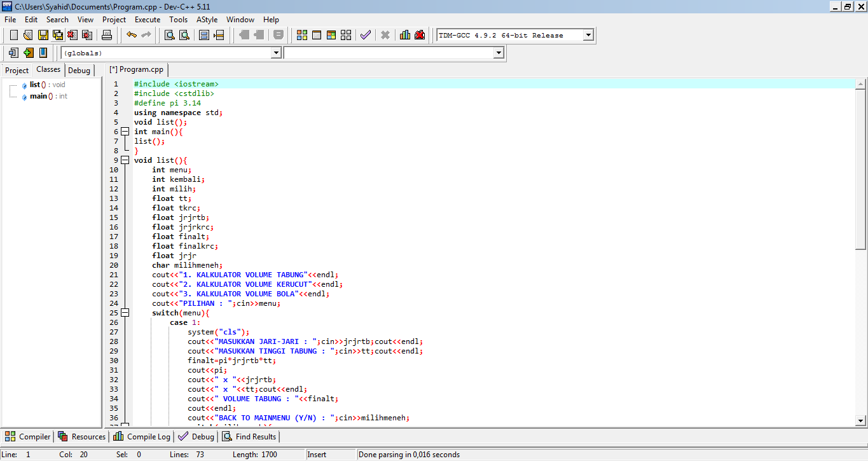Screen dimensions: 868x461
Task: Click the Go to Function toolbar icon
Action: click(204, 35)
